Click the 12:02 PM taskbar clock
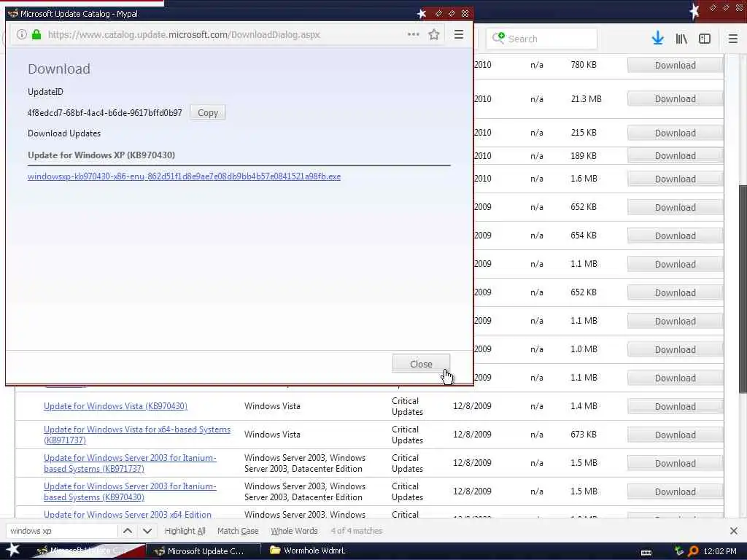 [720, 551]
